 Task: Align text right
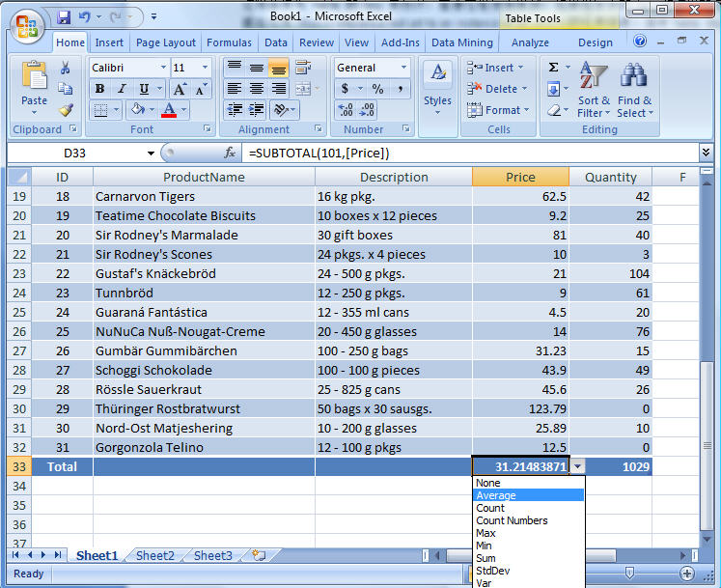278,88
